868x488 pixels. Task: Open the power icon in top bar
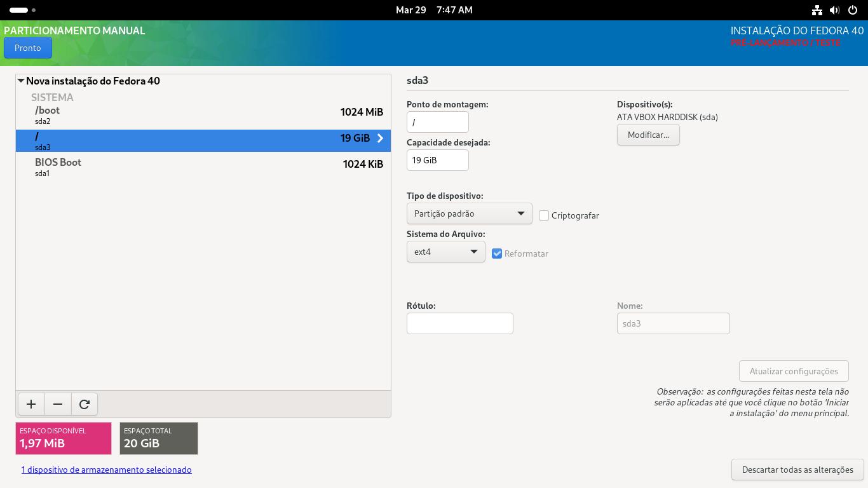point(852,10)
